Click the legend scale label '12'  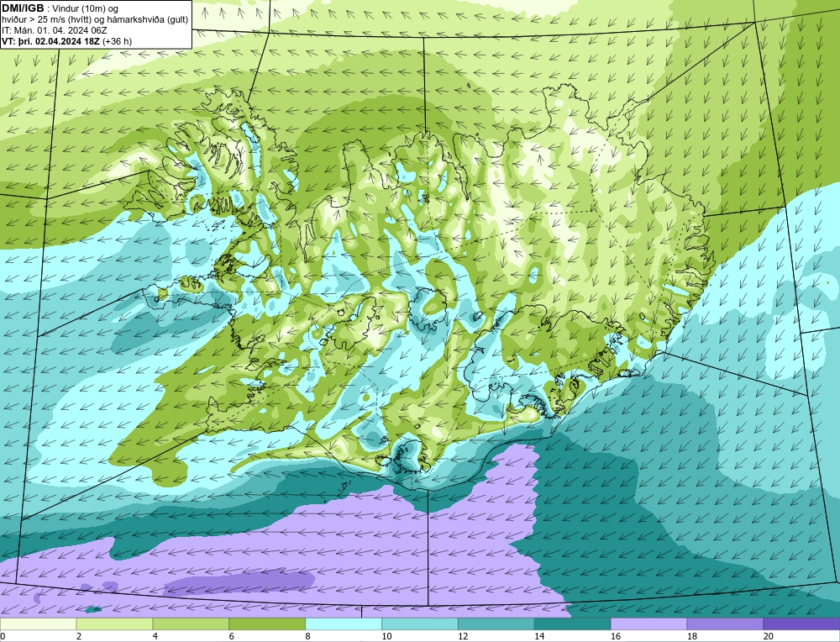click(463, 636)
